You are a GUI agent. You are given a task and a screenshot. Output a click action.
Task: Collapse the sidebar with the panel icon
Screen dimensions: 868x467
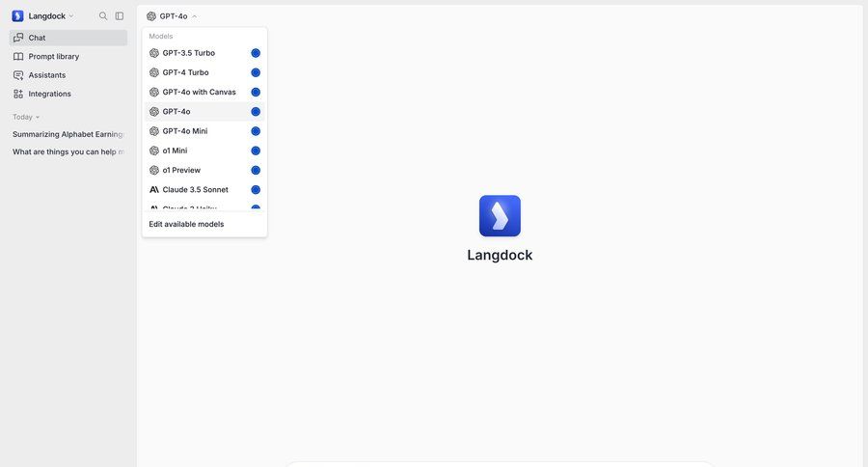click(x=119, y=16)
